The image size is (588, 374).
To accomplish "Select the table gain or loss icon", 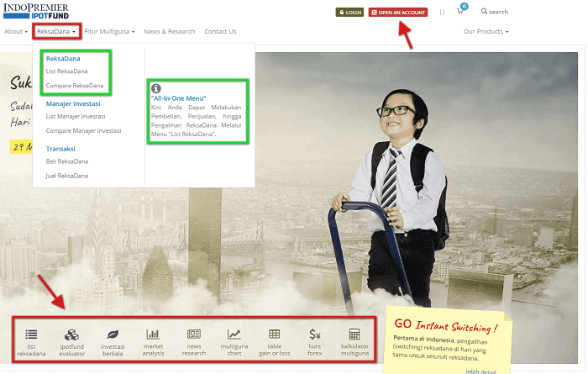I will [274, 334].
